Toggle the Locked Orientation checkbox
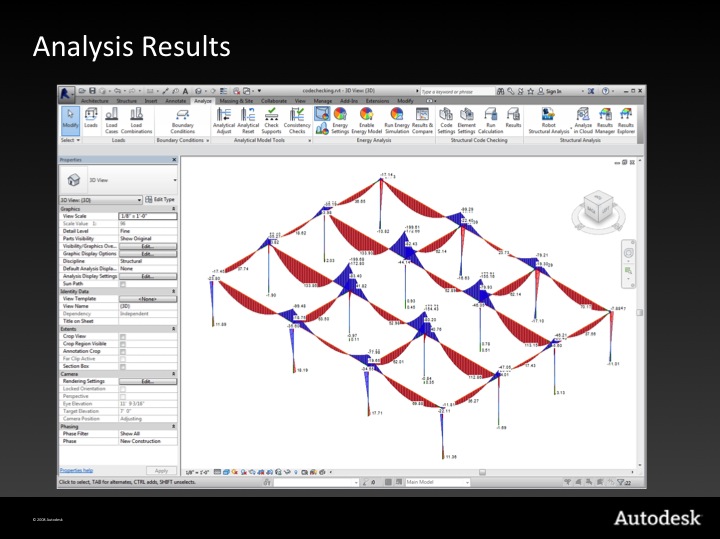Viewport: 720px width, 539px height. pos(123,389)
